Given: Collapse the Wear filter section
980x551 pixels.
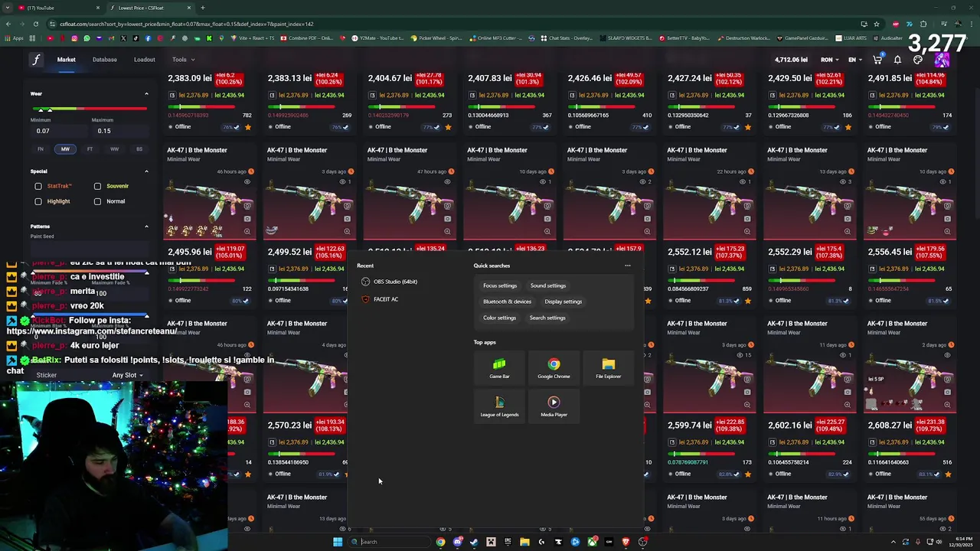Looking at the screenshot, I should point(146,94).
